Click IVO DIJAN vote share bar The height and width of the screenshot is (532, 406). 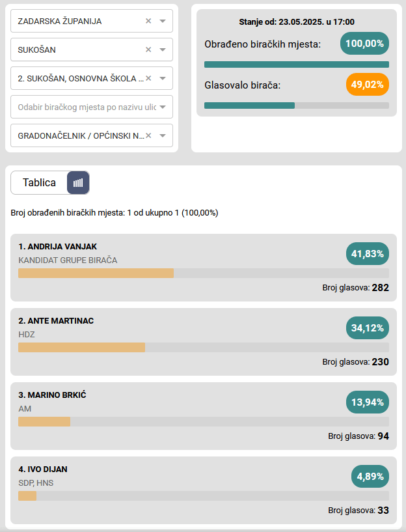click(x=203, y=496)
